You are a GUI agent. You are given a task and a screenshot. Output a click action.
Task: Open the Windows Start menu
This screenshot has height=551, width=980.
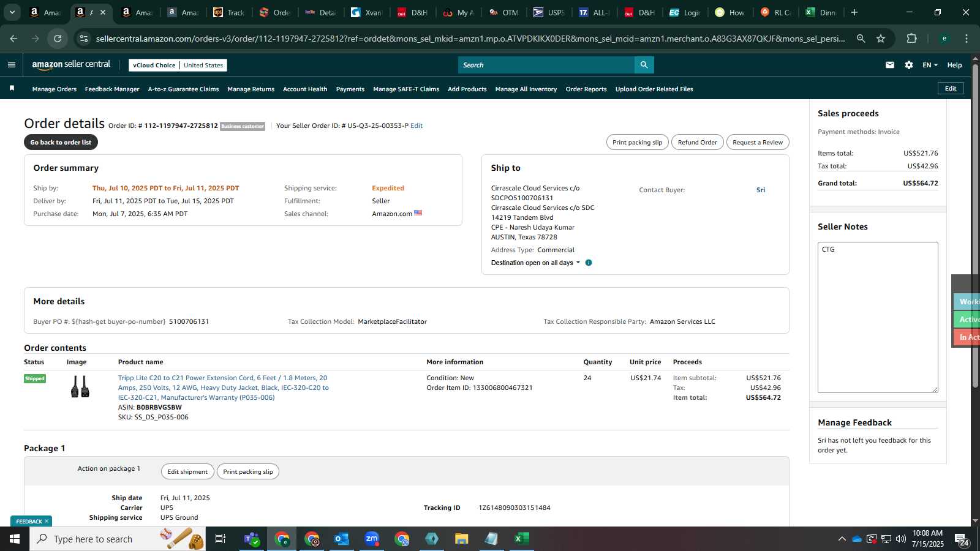click(x=15, y=539)
